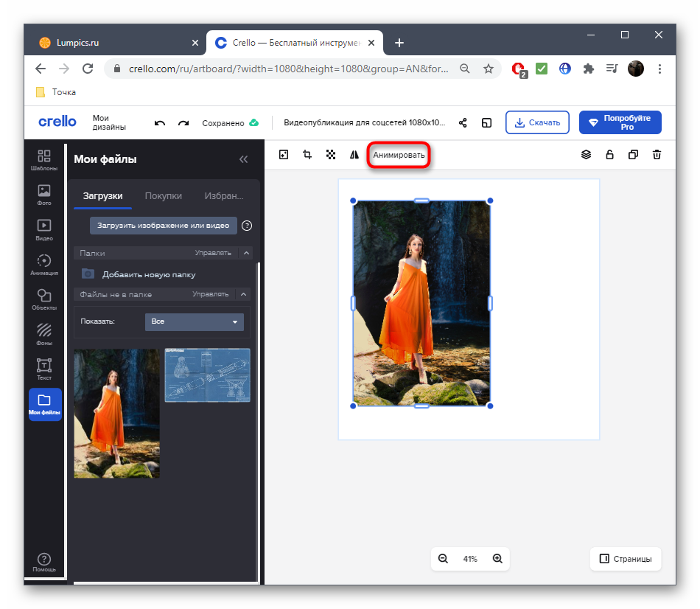The width and height of the screenshot is (700, 609).
Task: Switch to the Покупки tab
Action: point(164,196)
